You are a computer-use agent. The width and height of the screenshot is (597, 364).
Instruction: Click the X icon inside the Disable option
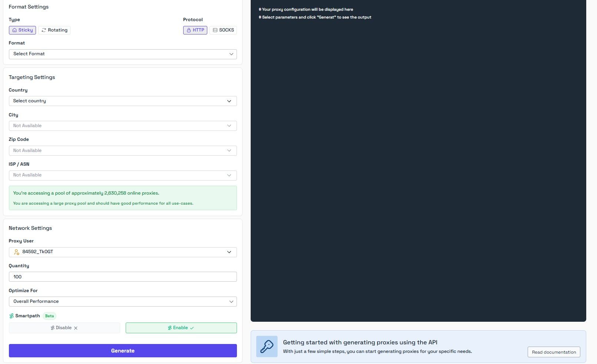click(76, 328)
